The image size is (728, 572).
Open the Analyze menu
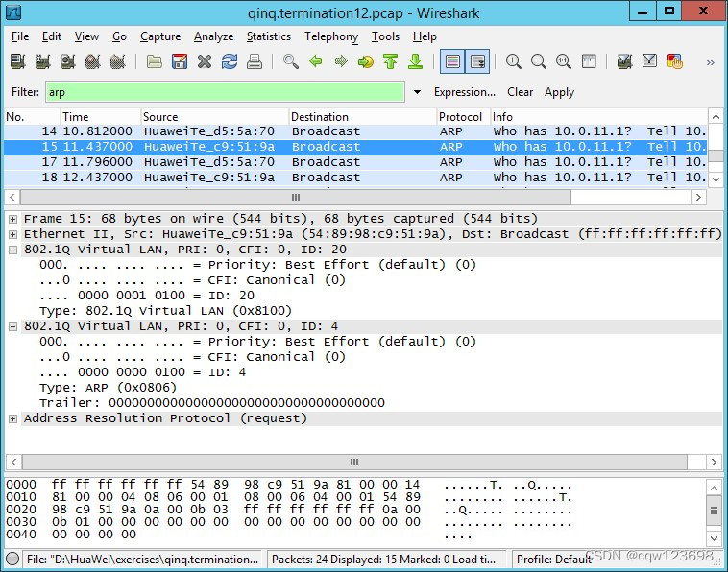(213, 36)
